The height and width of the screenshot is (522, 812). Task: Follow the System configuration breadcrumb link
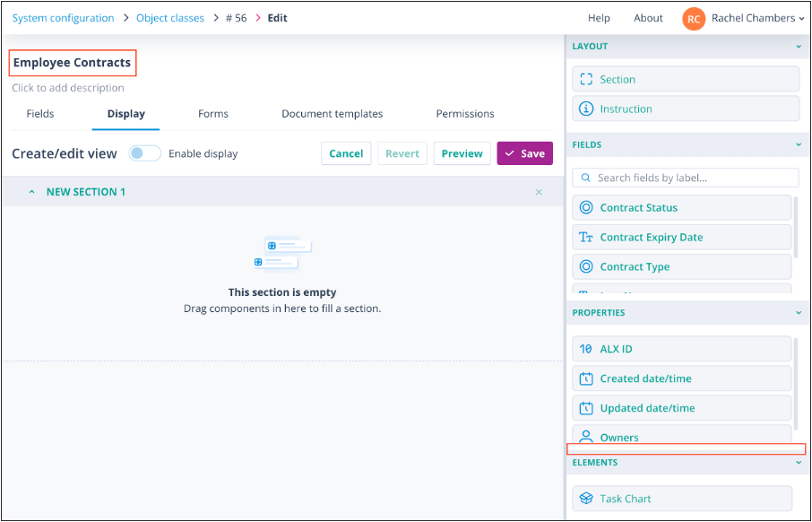pos(63,18)
